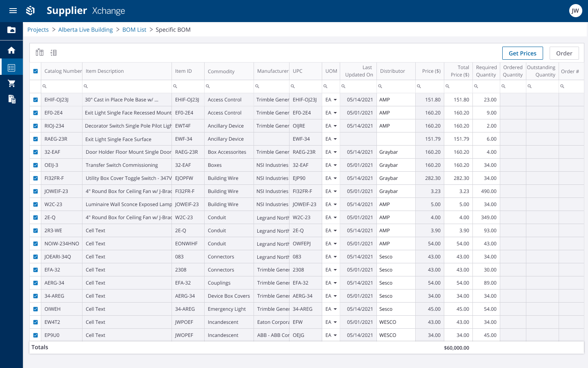Expand the UOM dropdown for EHIF-OJ23J row
Viewport: 588px width, 368px height.
pos(335,100)
